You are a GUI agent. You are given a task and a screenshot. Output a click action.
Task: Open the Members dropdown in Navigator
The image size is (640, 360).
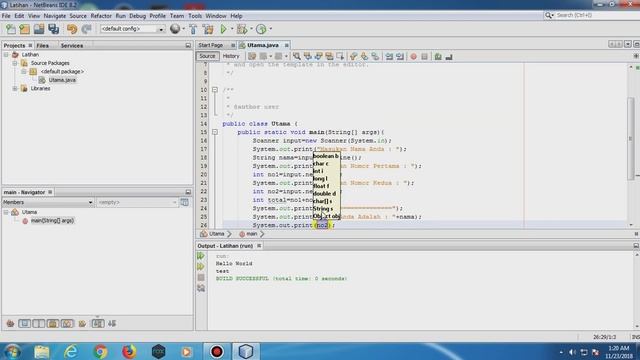[48, 202]
